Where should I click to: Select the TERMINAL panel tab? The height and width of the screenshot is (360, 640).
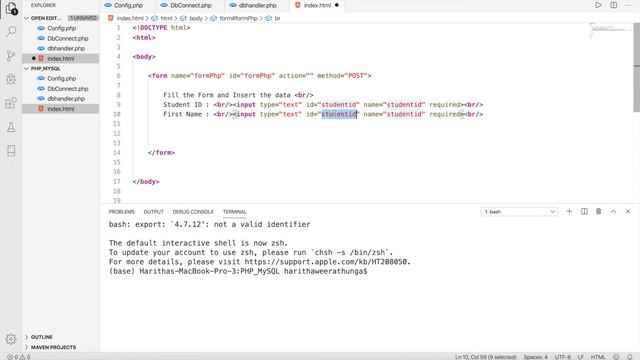pyautogui.click(x=234, y=212)
